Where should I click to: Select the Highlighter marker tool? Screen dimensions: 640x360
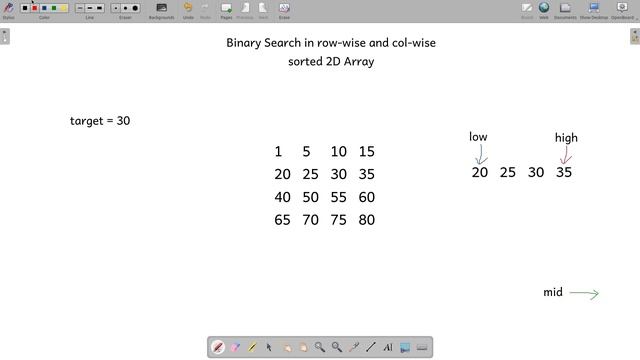(252, 347)
